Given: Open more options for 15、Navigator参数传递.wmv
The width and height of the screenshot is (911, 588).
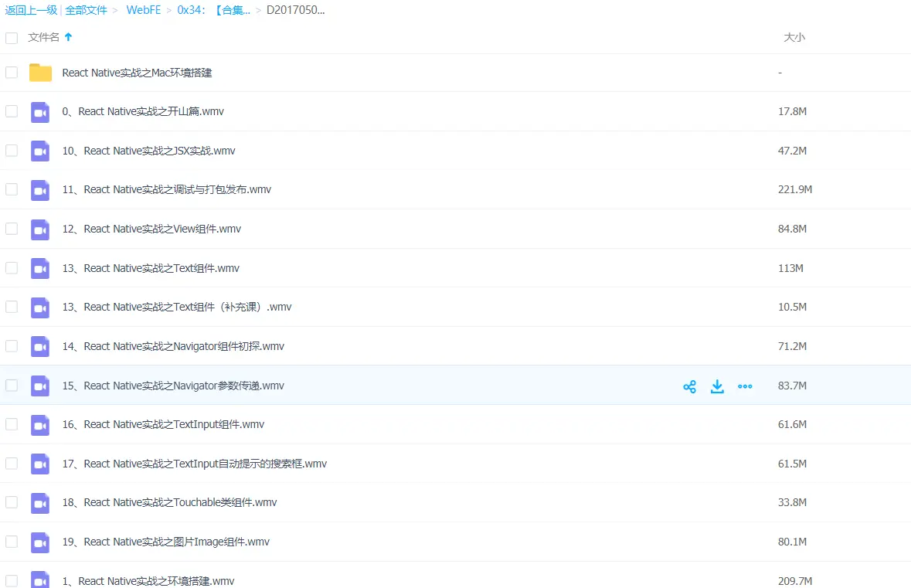Looking at the screenshot, I should (745, 386).
